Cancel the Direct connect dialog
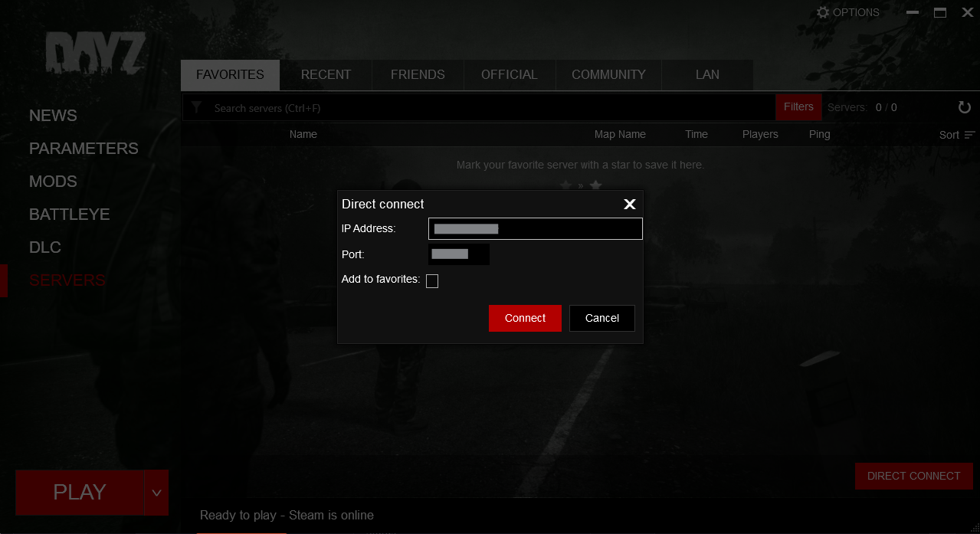 pyautogui.click(x=602, y=318)
